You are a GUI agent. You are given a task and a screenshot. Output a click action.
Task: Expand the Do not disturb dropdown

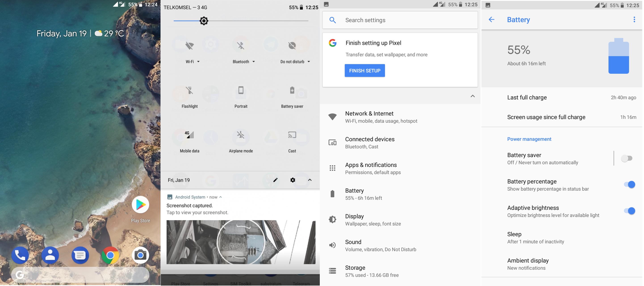[x=309, y=62]
